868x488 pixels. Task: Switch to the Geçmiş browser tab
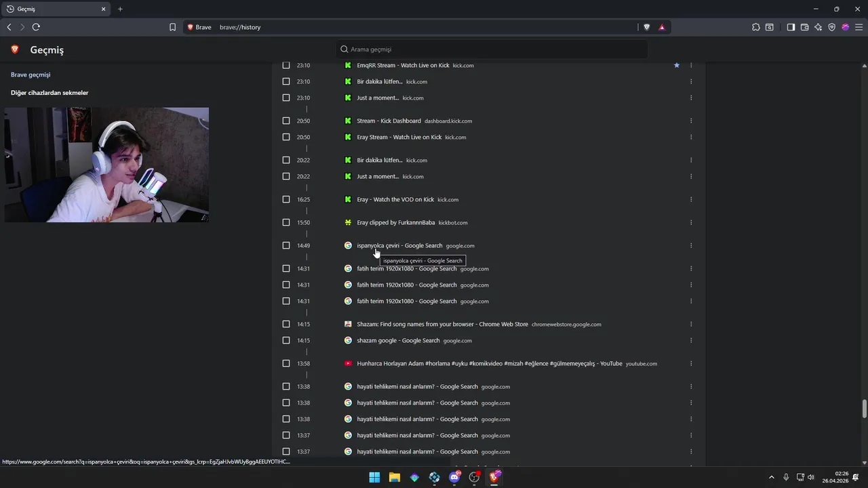56,9
